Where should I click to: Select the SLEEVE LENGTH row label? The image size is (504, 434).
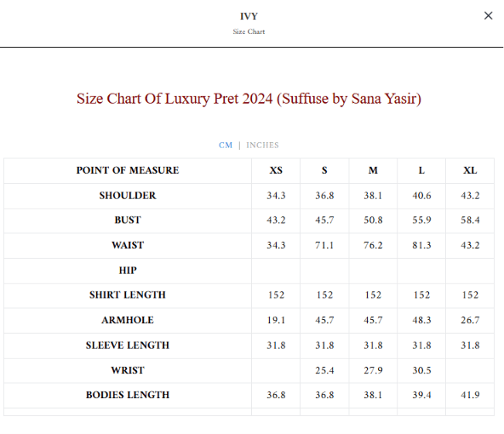(128, 345)
